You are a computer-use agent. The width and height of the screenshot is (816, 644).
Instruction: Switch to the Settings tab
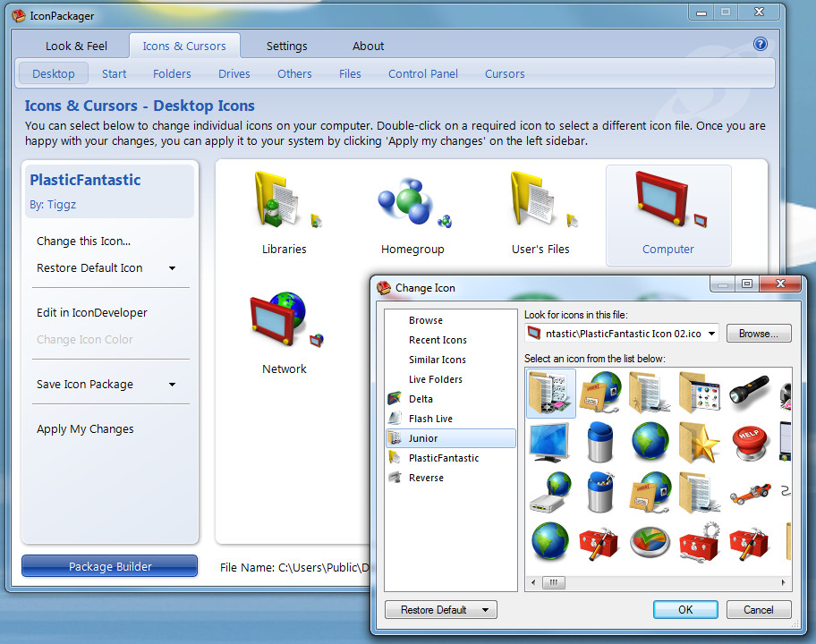[286, 47]
